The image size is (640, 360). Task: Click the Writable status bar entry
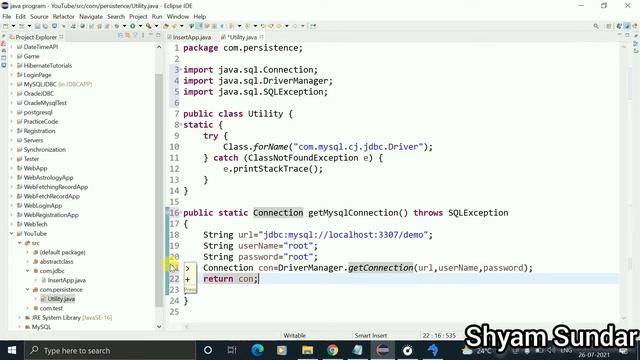294,336
